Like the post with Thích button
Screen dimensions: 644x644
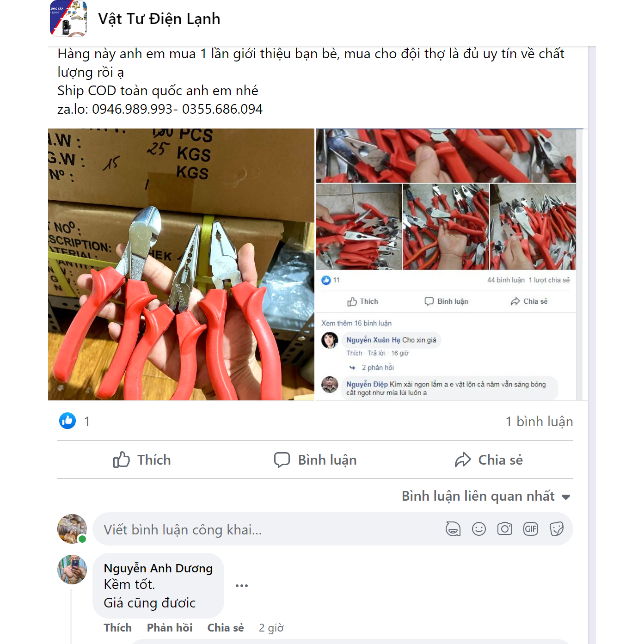(142, 460)
